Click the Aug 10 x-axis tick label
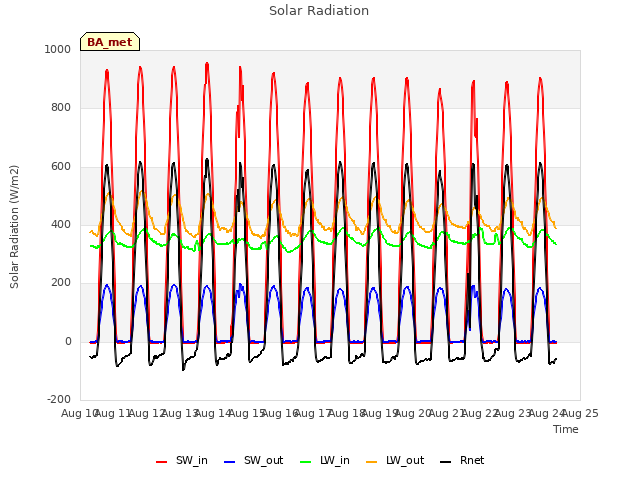The width and height of the screenshot is (640, 480). point(80,413)
